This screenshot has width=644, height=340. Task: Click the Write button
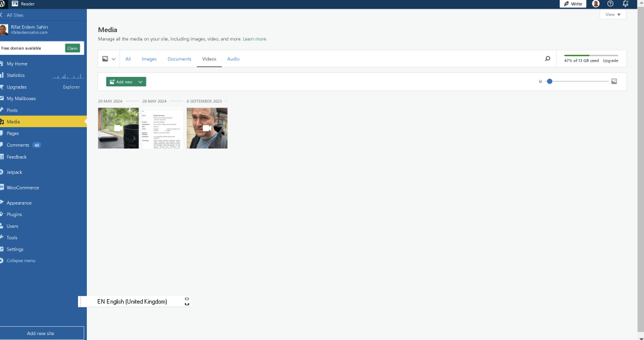tap(573, 4)
